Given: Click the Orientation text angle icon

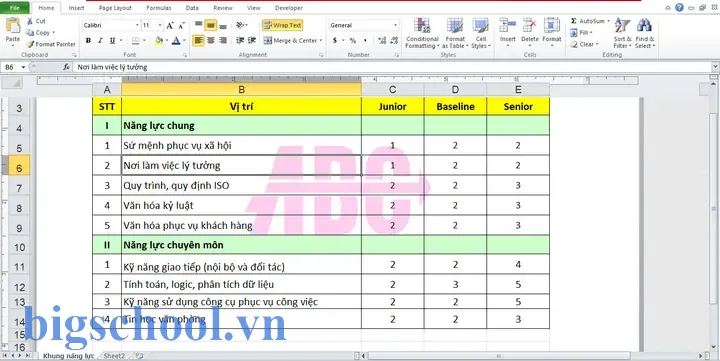Looking at the screenshot, I should 240,25.
